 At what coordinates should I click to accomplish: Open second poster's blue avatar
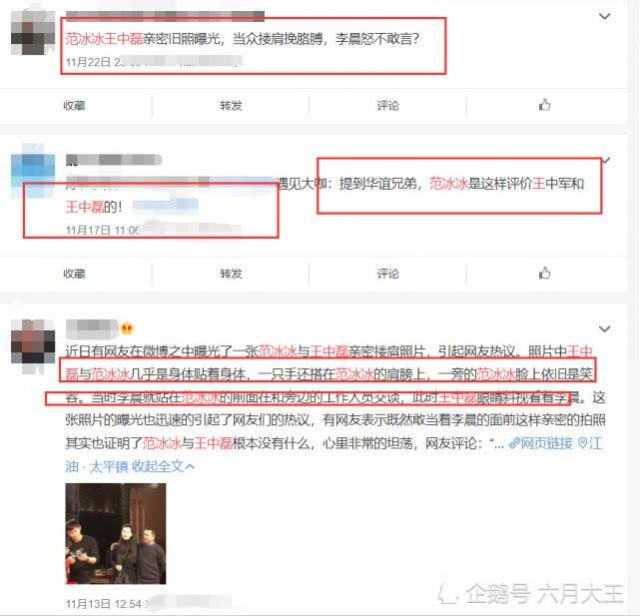[x=33, y=170]
